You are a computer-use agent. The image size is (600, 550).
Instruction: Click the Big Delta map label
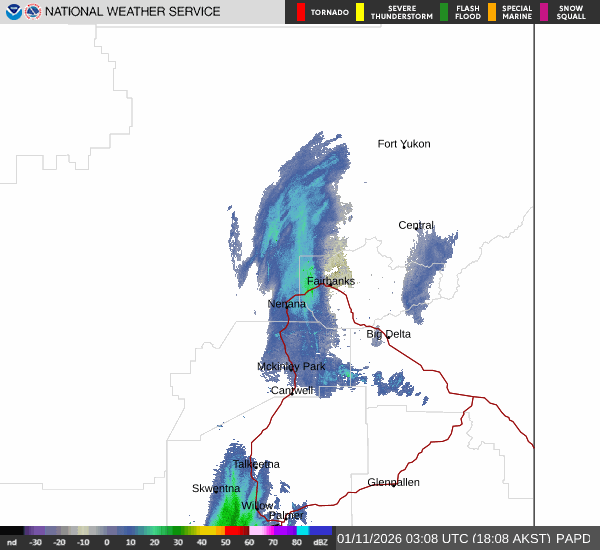388,334
